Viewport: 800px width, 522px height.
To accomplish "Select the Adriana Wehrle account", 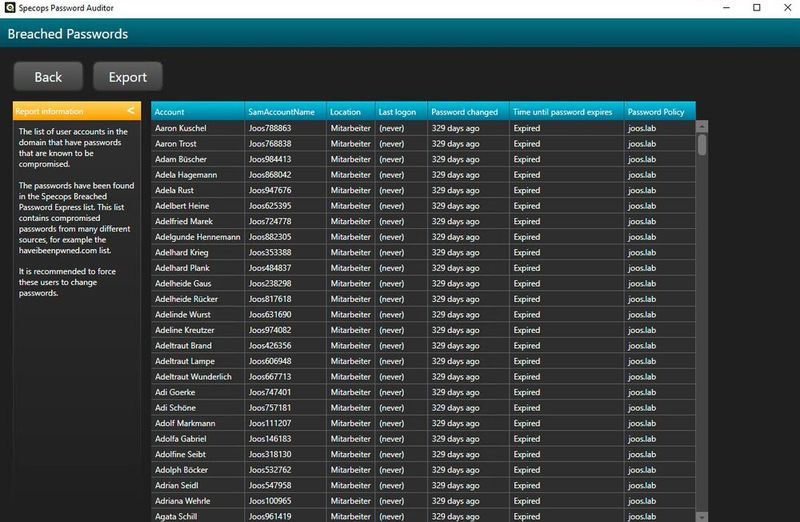I will click(x=182, y=501).
